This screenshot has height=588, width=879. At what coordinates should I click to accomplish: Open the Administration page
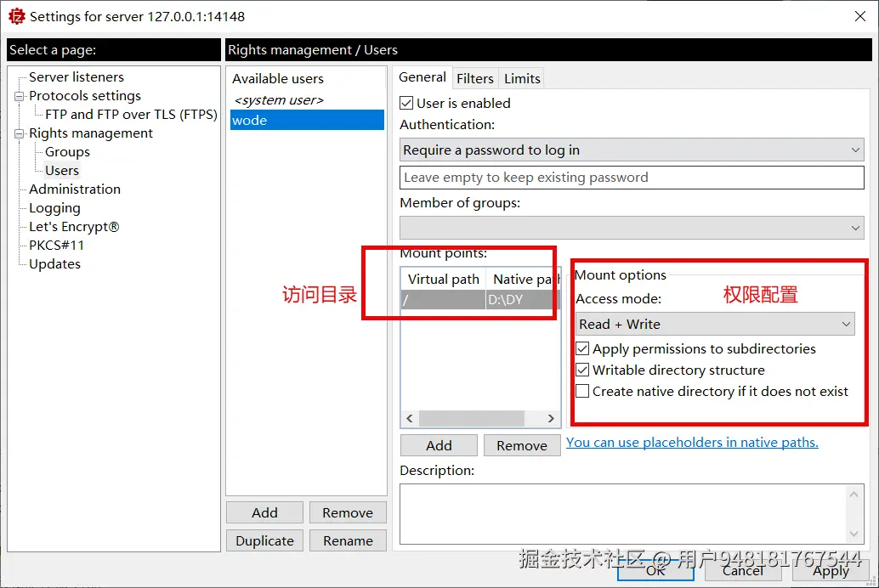[x=75, y=189]
